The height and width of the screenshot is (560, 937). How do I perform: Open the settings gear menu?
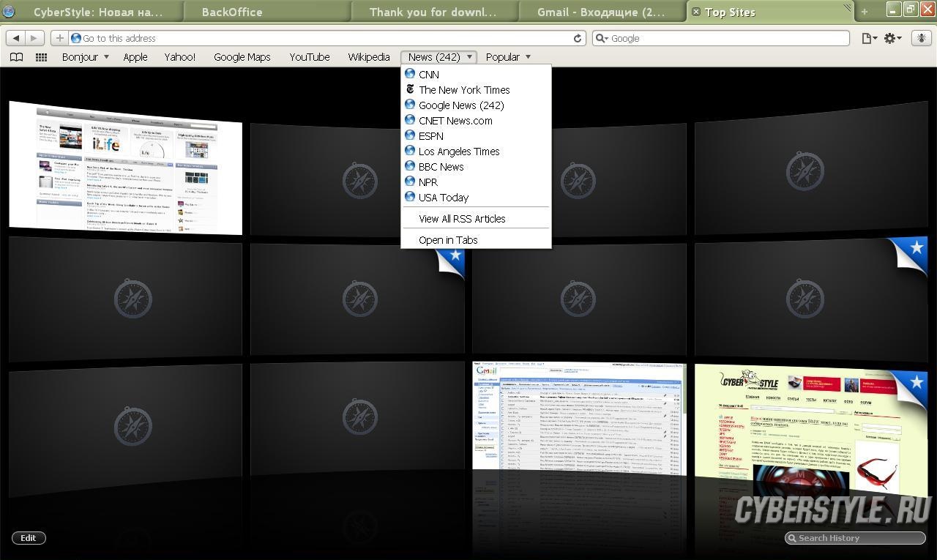pos(892,38)
